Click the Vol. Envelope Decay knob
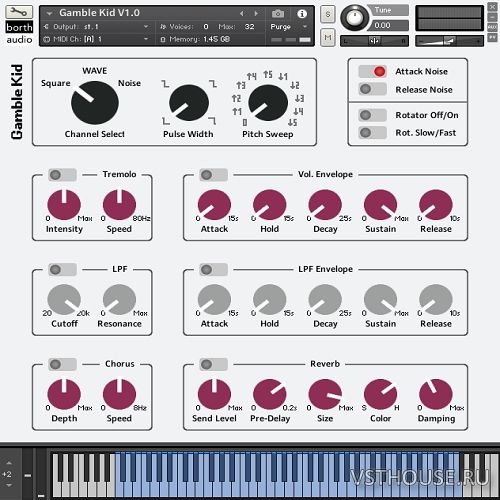500x500 pixels. point(325,205)
